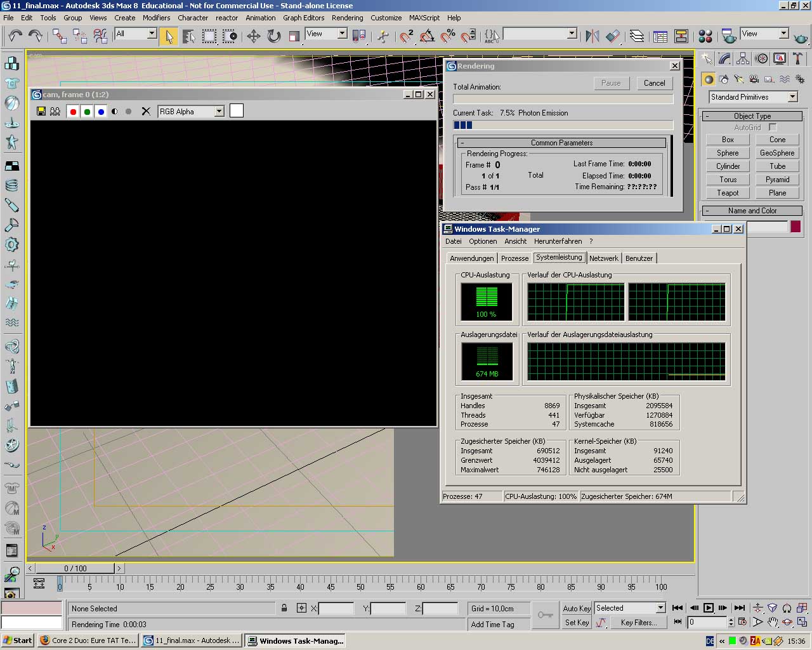Switch to Netzwerk tab in Task Manager
Image resolution: width=812 pixels, height=650 pixels.
[603, 258]
